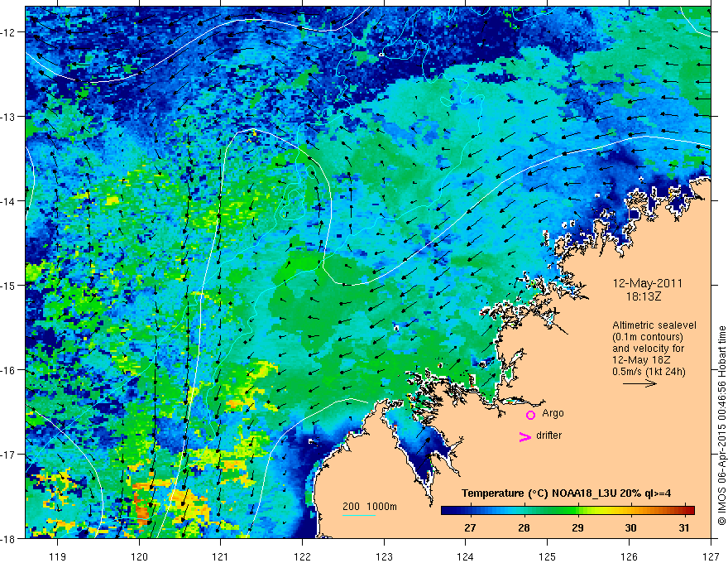This screenshot has width=728, height=563.
Task: Click the magenta Argo circle legend symbol
Action: coord(530,415)
